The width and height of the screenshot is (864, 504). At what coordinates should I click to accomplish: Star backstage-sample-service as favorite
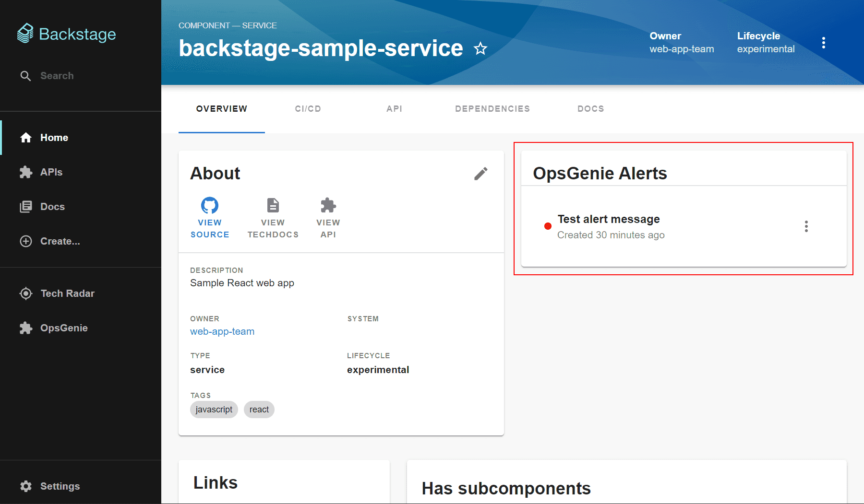coord(480,48)
